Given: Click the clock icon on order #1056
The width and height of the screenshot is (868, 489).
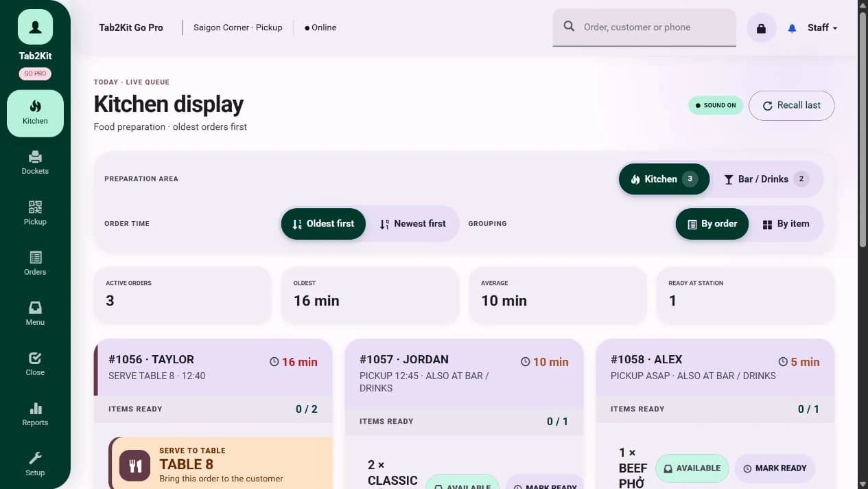Looking at the screenshot, I should click(274, 362).
